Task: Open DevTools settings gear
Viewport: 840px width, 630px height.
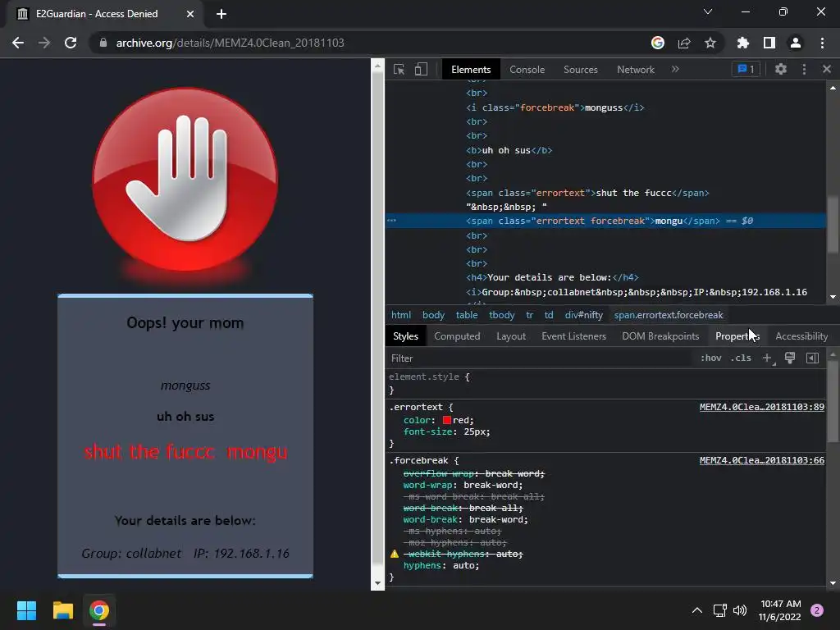Action: (781, 69)
